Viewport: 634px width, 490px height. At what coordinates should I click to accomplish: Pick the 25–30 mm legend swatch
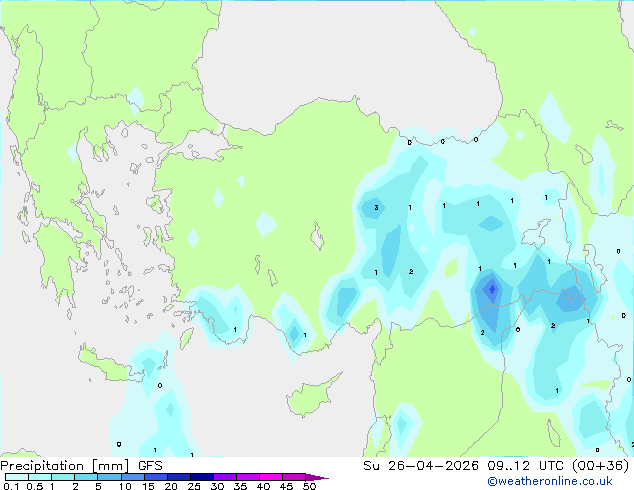[x=202, y=477]
